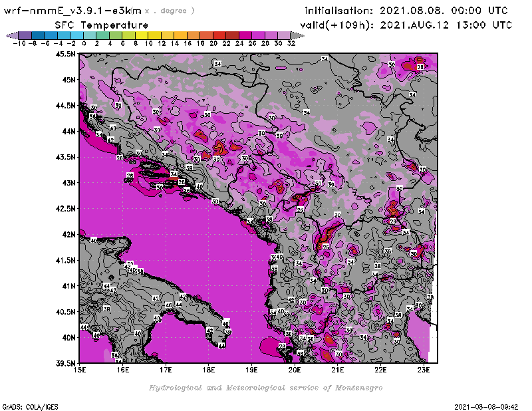
Task: Click the gray above-32 arrow on the colorbar
Action: click(297, 35)
